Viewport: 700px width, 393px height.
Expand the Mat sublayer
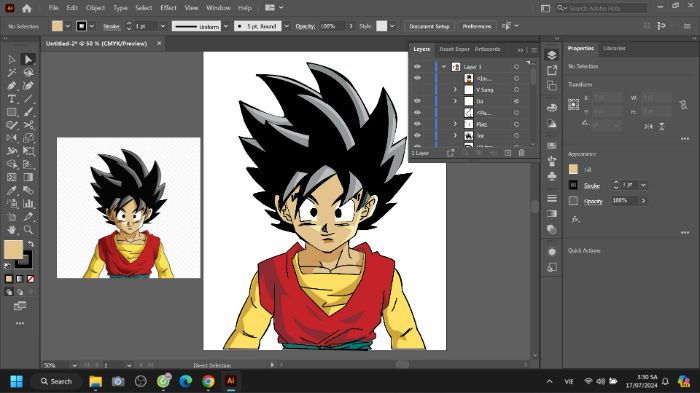[455, 124]
